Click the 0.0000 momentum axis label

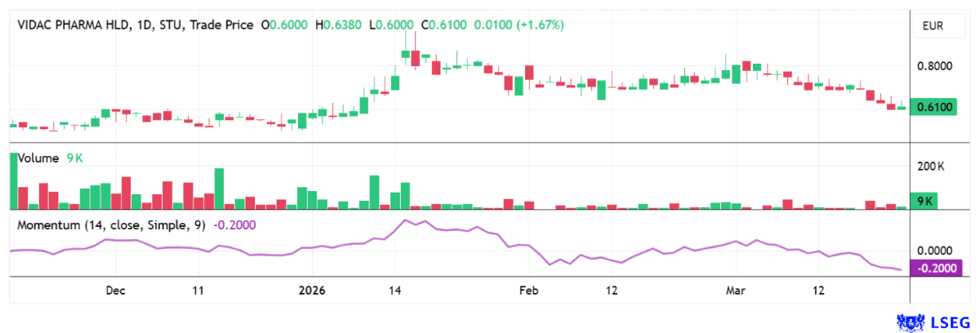(933, 251)
